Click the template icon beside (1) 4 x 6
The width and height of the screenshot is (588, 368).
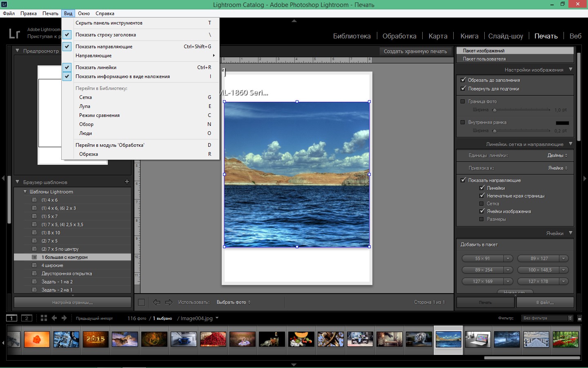point(35,200)
